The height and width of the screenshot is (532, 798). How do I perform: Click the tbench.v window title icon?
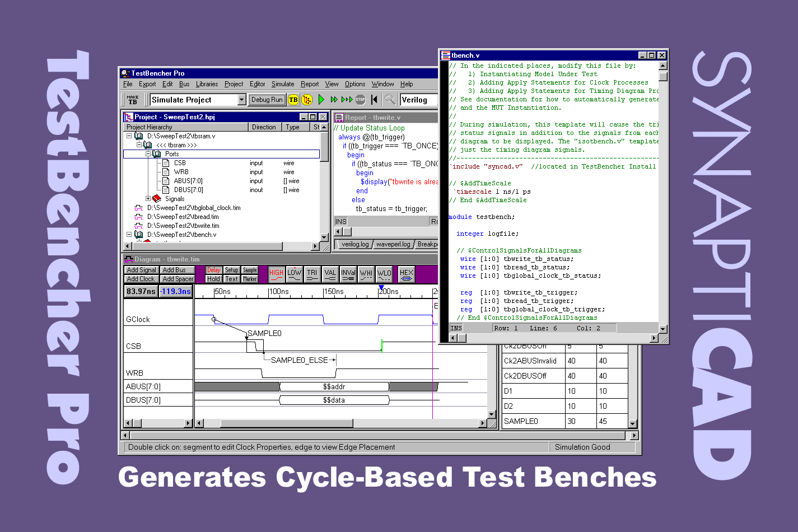click(x=446, y=55)
